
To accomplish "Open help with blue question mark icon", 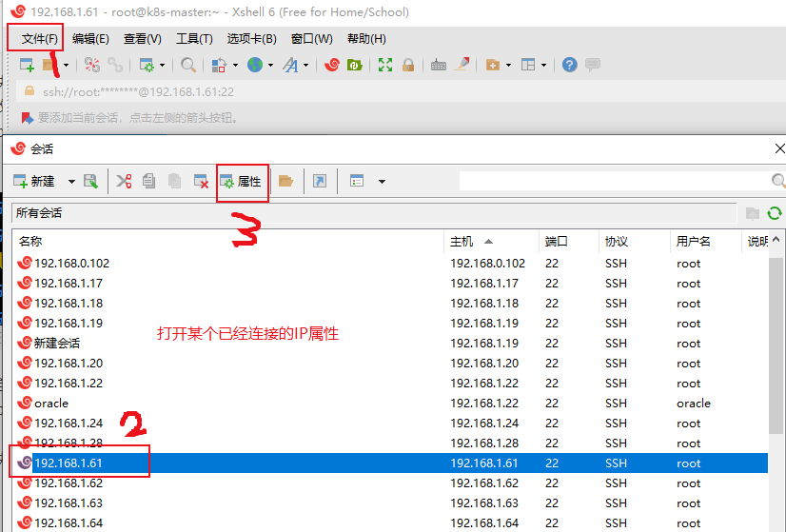I will (x=569, y=65).
